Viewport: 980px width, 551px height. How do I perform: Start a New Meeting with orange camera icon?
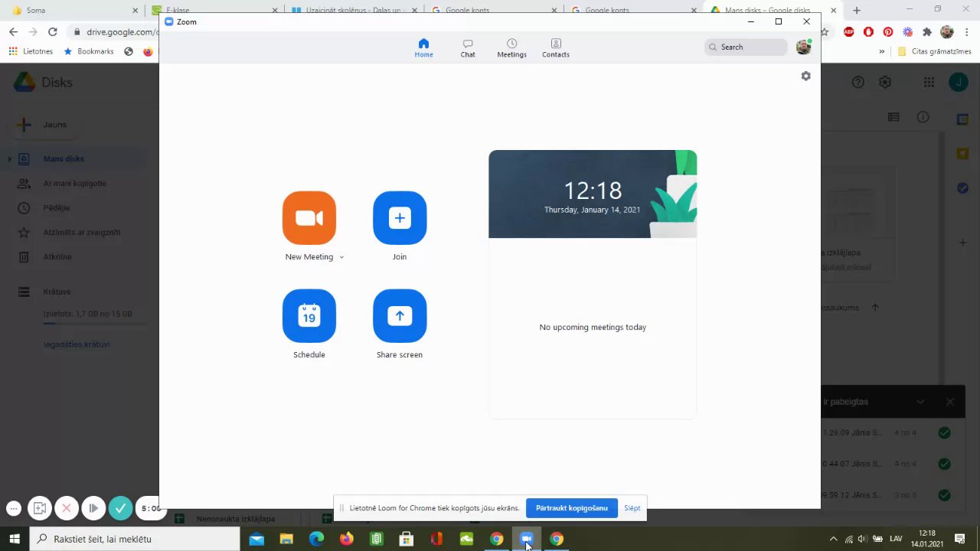309,218
